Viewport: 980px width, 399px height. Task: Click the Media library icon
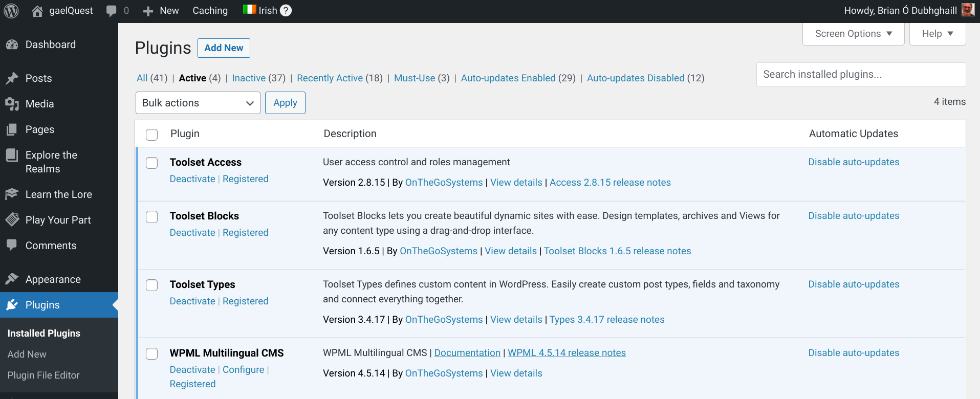coord(12,104)
